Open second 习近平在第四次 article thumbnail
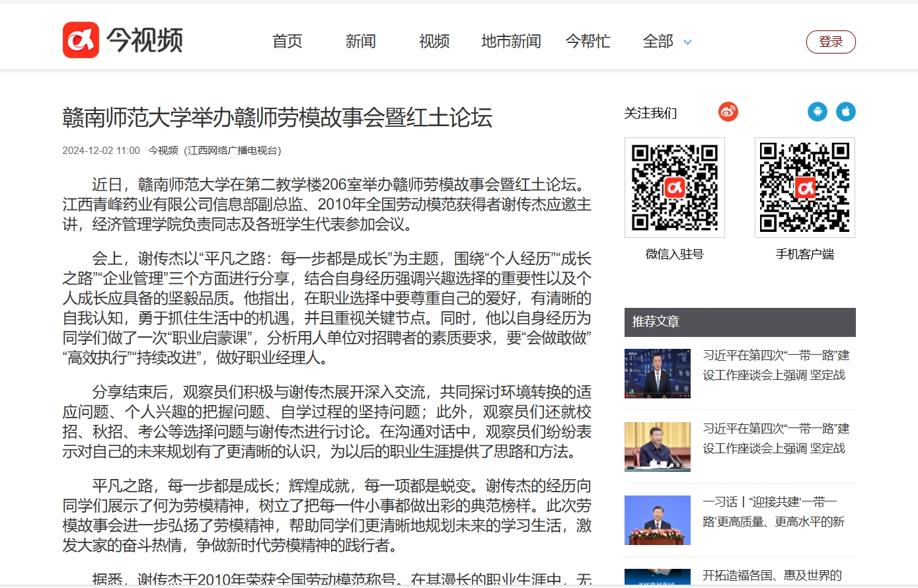The height and width of the screenshot is (588, 918). coord(658,447)
